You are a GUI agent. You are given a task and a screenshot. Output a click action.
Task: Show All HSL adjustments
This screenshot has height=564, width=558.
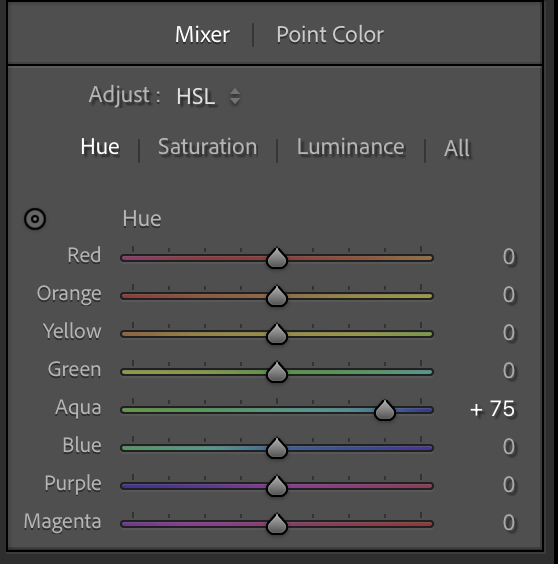coord(457,148)
